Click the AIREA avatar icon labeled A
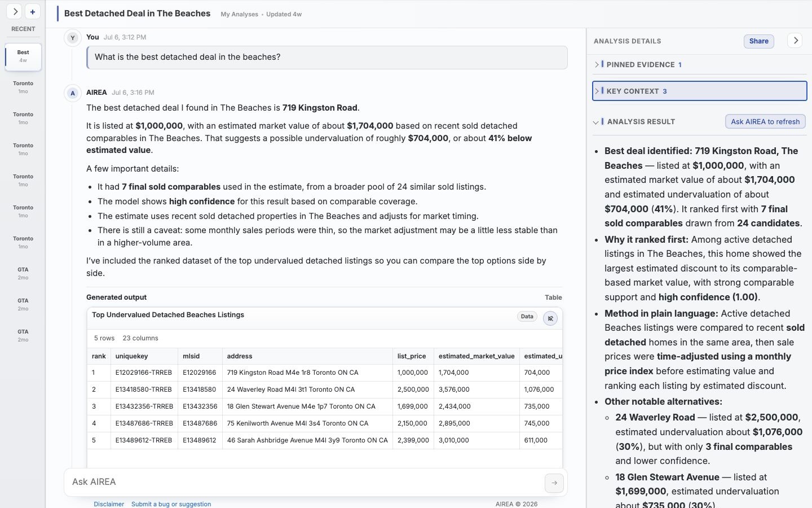 [72, 93]
